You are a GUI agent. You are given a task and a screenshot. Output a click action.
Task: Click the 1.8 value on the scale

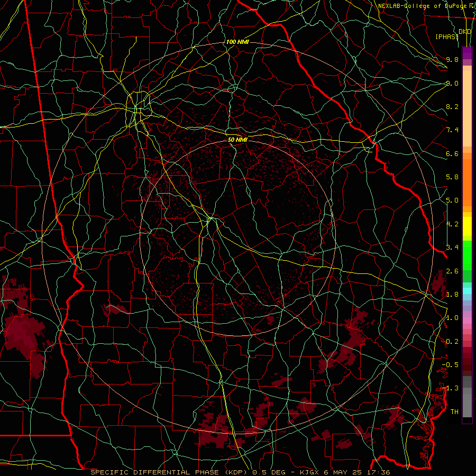452,295
